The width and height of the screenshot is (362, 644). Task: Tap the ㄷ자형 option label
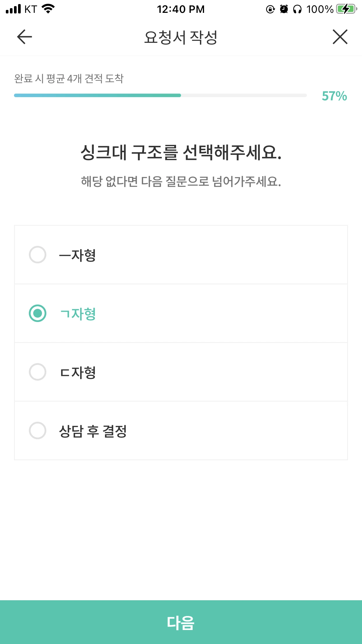(78, 372)
